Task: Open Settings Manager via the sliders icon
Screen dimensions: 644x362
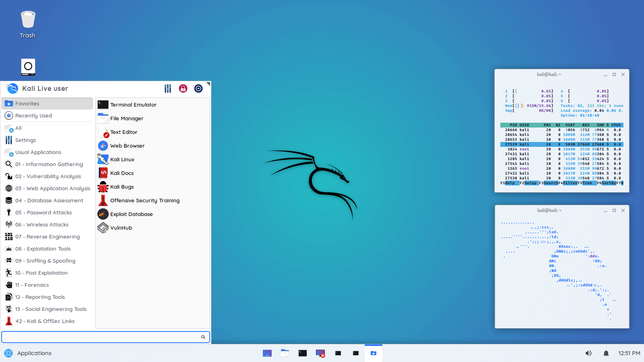Action: 168,88
